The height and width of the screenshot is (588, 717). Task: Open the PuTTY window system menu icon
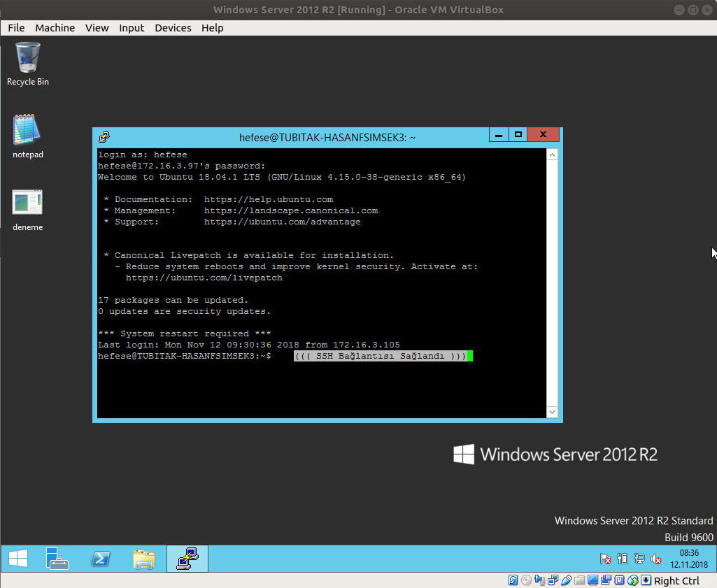point(104,137)
